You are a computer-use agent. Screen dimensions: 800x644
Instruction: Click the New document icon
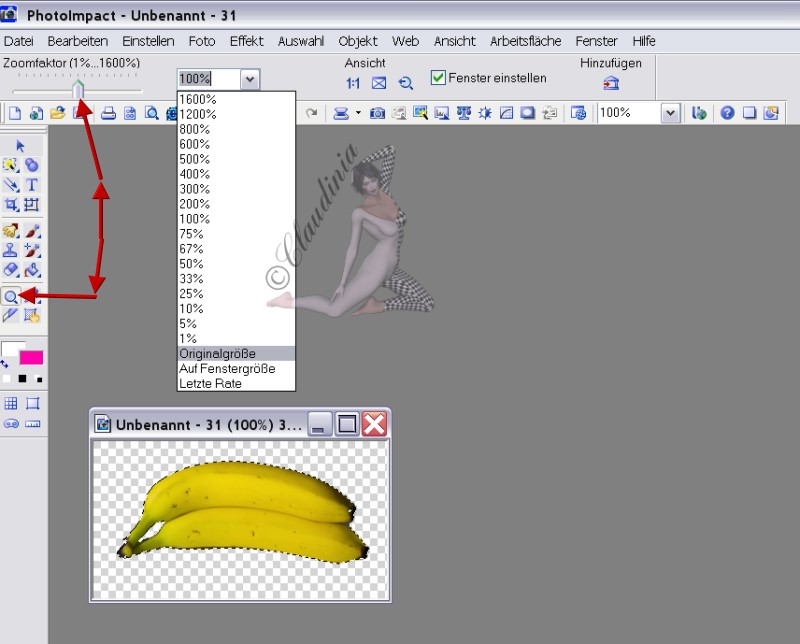15,113
